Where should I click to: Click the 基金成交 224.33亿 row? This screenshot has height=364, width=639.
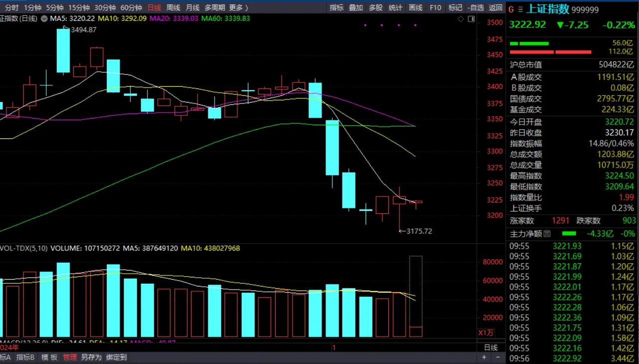click(572, 110)
